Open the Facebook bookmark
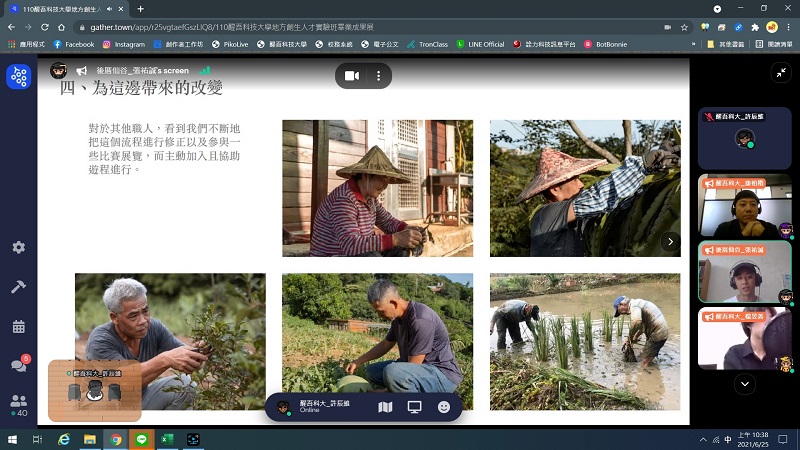Viewport: 800px width, 450px height. pos(74,44)
